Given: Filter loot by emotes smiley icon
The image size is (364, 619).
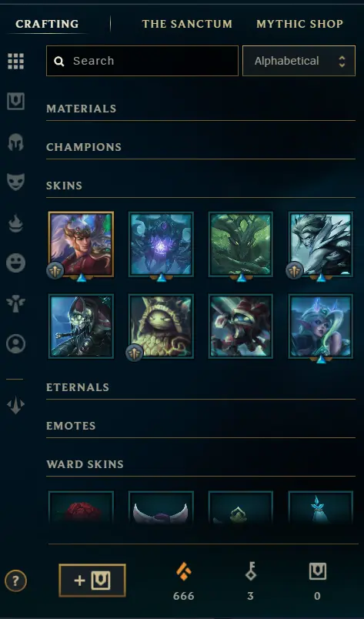Looking at the screenshot, I should 16,263.
